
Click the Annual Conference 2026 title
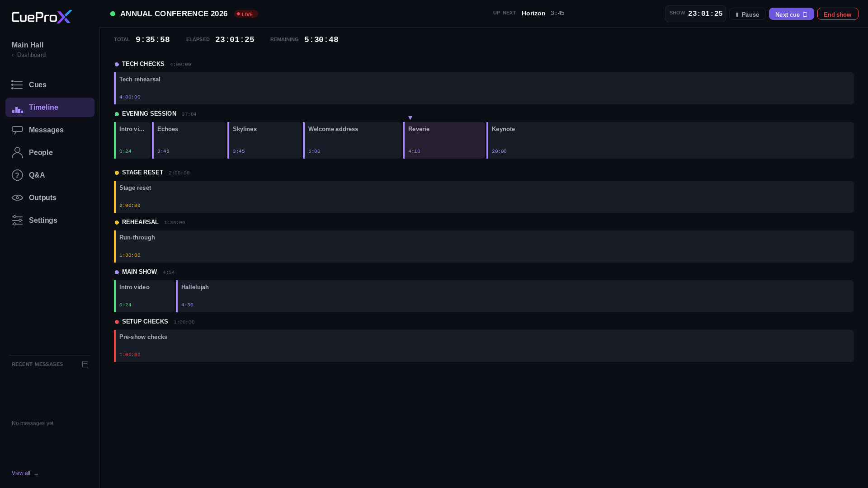[174, 14]
